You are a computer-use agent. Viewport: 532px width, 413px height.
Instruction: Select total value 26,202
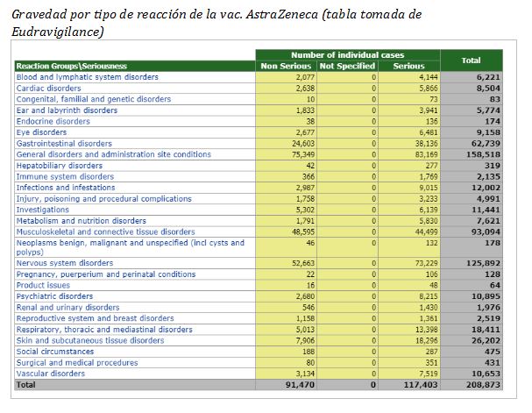(486, 340)
